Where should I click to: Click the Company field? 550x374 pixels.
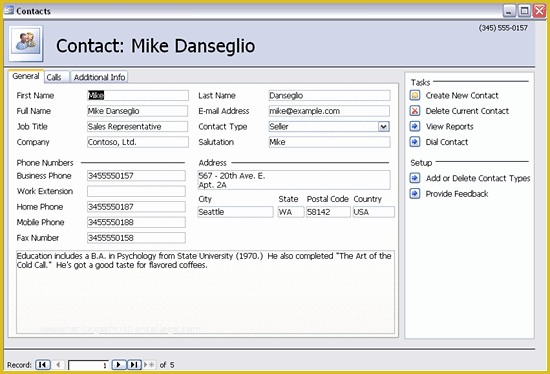pyautogui.click(x=138, y=142)
